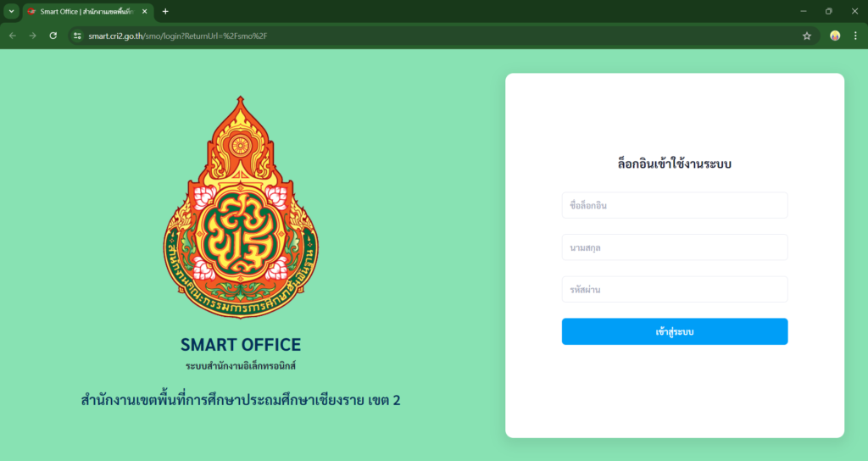
Task: Click the SMART OFFICE heading text
Action: point(240,345)
